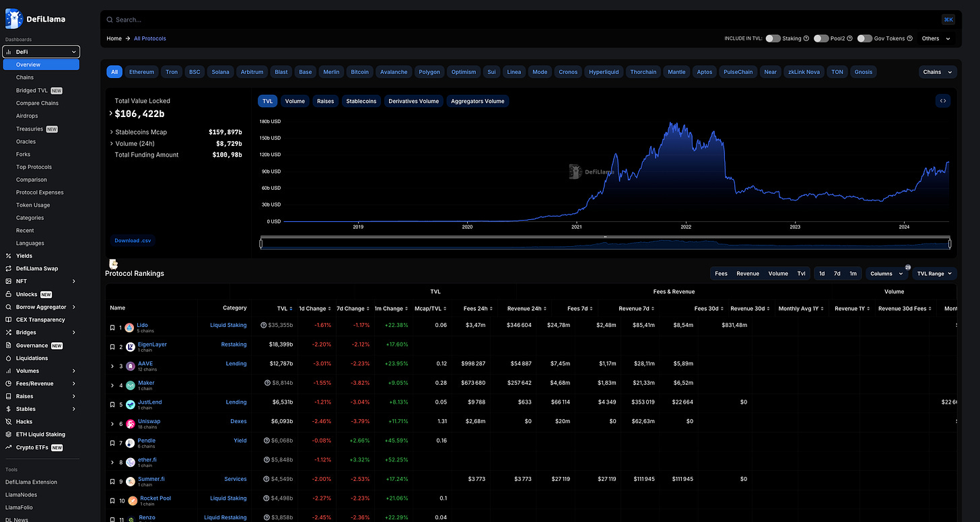Viewport: 980px width, 522px height.
Task: Filter protocols by Ethereum chain
Action: (141, 72)
